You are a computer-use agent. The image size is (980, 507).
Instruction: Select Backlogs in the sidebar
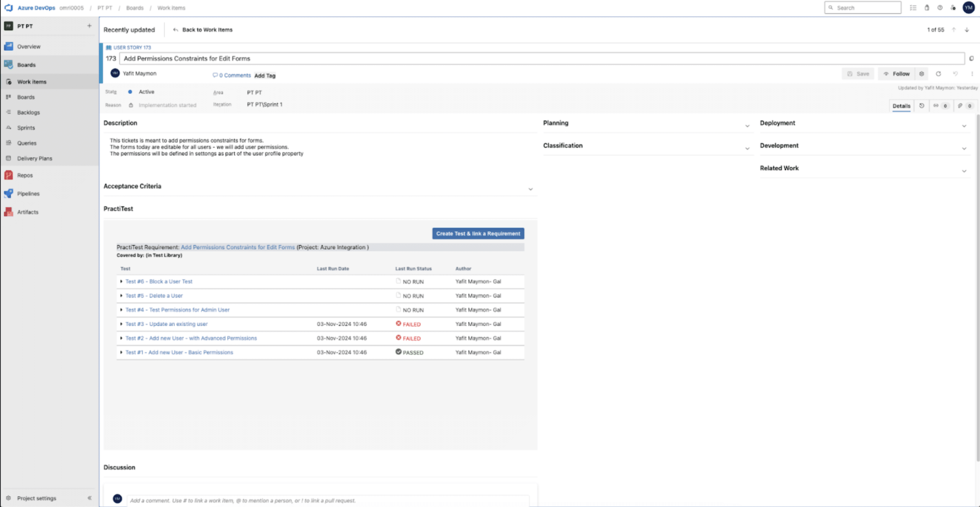pos(28,112)
